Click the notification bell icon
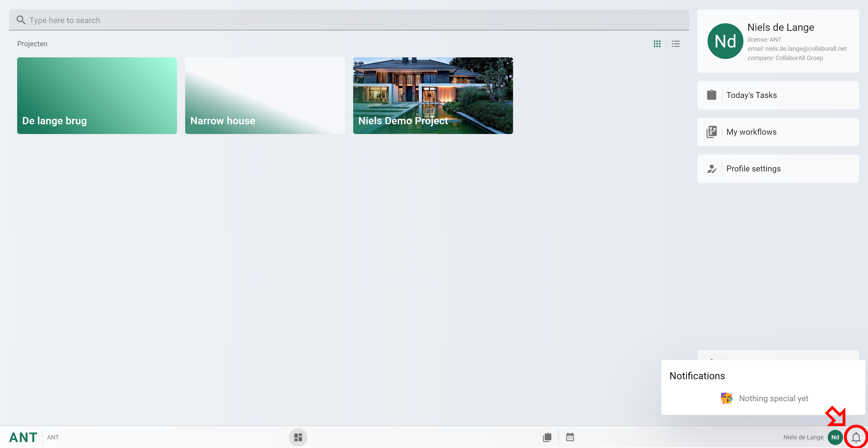The height and width of the screenshot is (448, 868). pyautogui.click(x=856, y=437)
